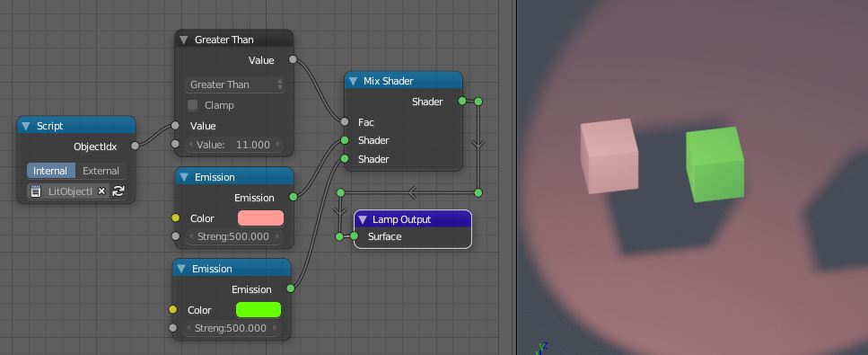
Task: Open the text datablock browse icon
Action: pyautogui.click(x=35, y=191)
